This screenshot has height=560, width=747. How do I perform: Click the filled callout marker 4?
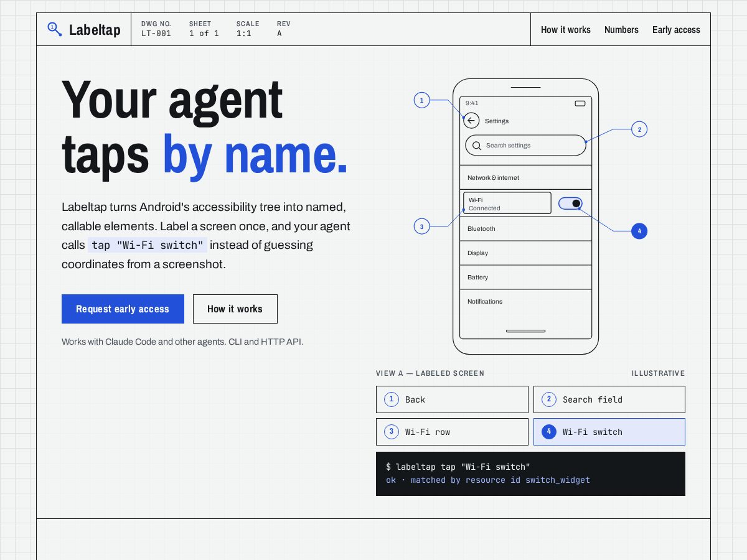tap(639, 231)
